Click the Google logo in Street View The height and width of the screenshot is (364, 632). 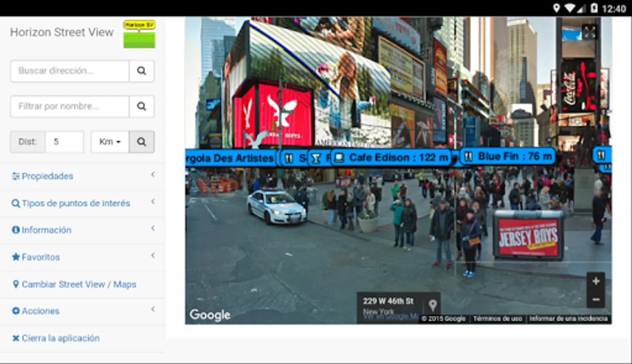pyautogui.click(x=210, y=315)
